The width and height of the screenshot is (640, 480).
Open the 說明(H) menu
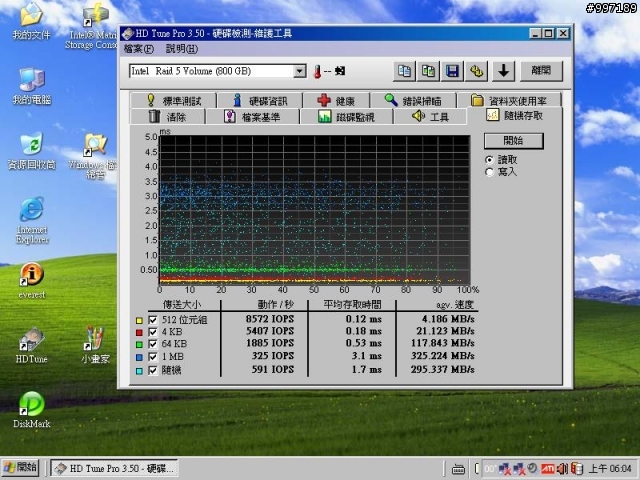point(182,49)
